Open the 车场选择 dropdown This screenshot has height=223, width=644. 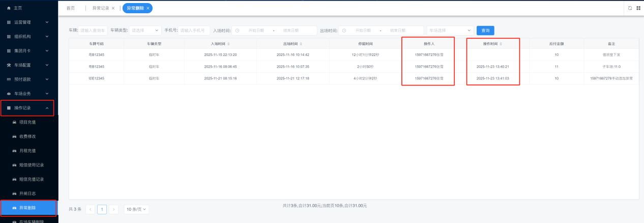tap(450, 31)
